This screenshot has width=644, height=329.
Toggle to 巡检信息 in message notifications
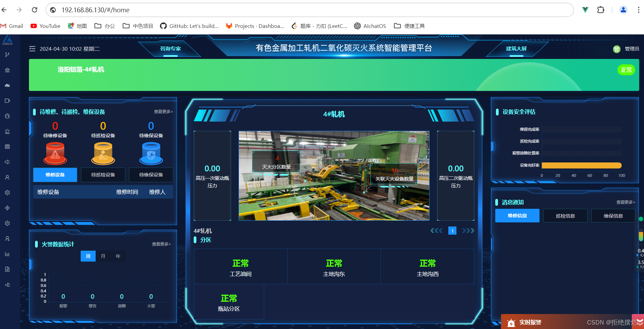point(565,215)
